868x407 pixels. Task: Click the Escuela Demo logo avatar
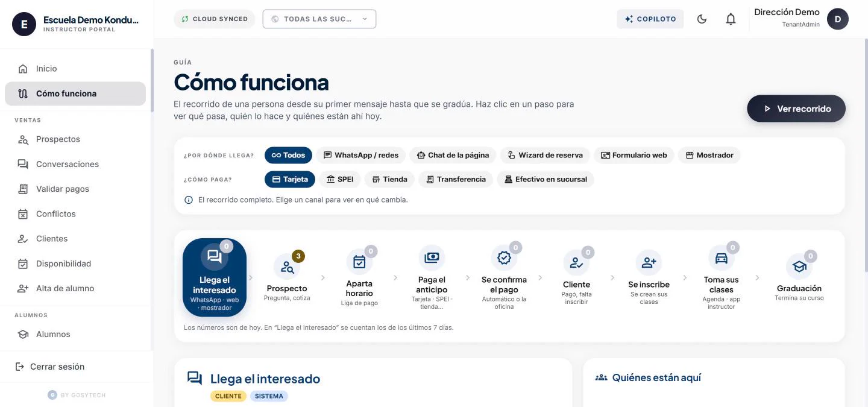24,24
